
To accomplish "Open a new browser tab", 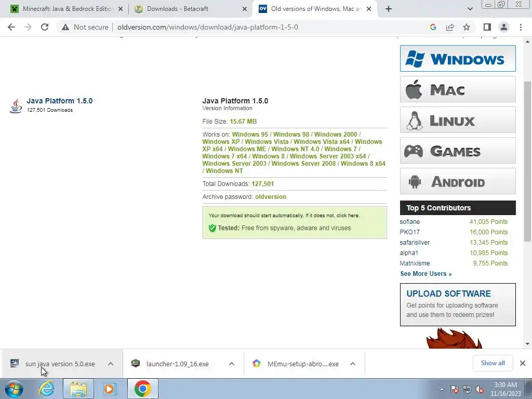I will pyautogui.click(x=389, y=9).
